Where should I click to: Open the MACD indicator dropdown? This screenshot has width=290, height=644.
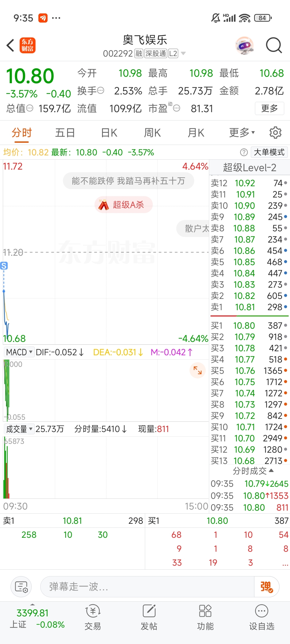point(19,352)
